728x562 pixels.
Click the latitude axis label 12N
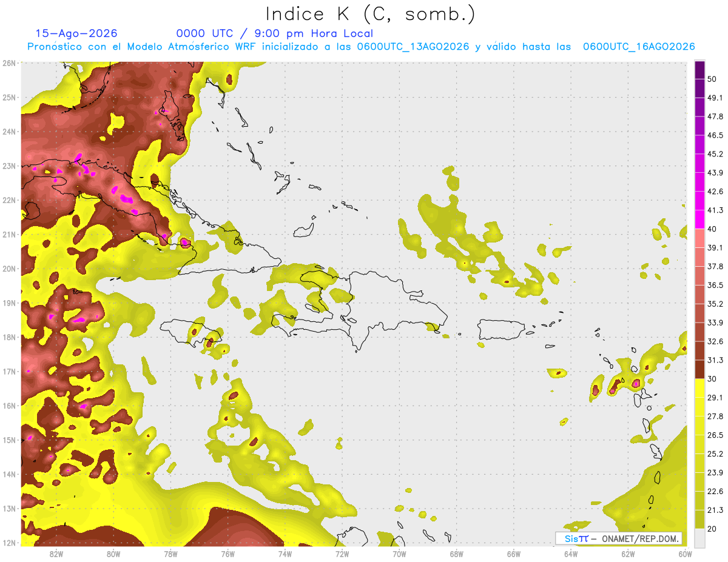(x=9, y=543)
